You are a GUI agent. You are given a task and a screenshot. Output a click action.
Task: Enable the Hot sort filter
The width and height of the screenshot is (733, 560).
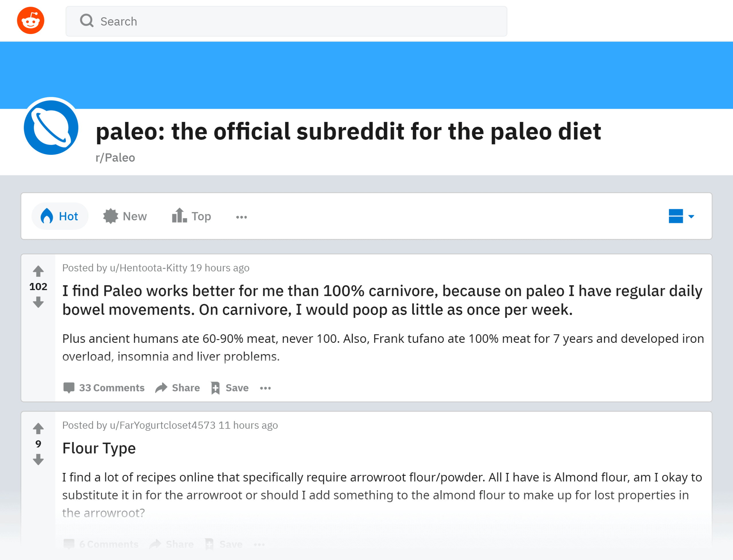click(60, 216)
